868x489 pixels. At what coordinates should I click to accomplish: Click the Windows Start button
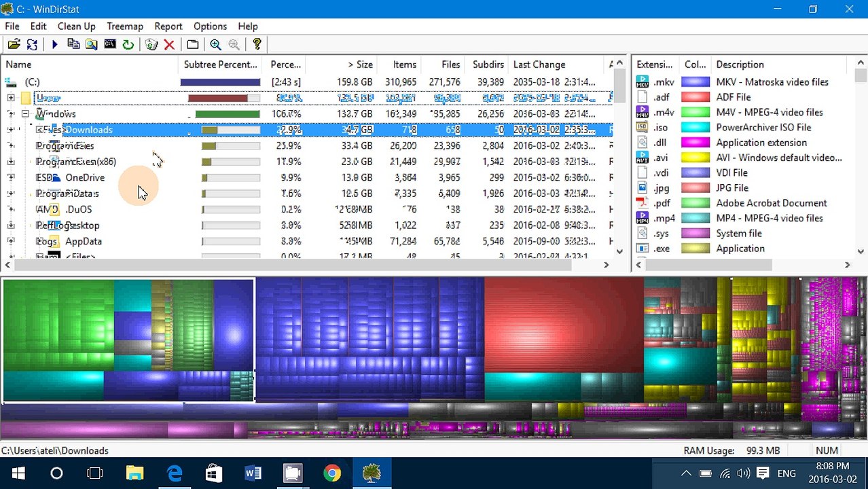18,473
